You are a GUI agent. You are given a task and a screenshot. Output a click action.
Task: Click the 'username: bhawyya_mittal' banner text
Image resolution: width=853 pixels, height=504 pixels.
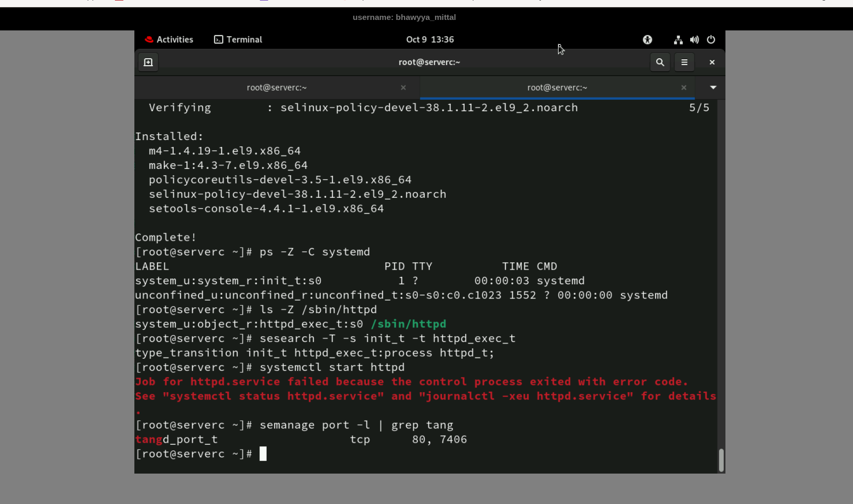[x=404, y=17]
